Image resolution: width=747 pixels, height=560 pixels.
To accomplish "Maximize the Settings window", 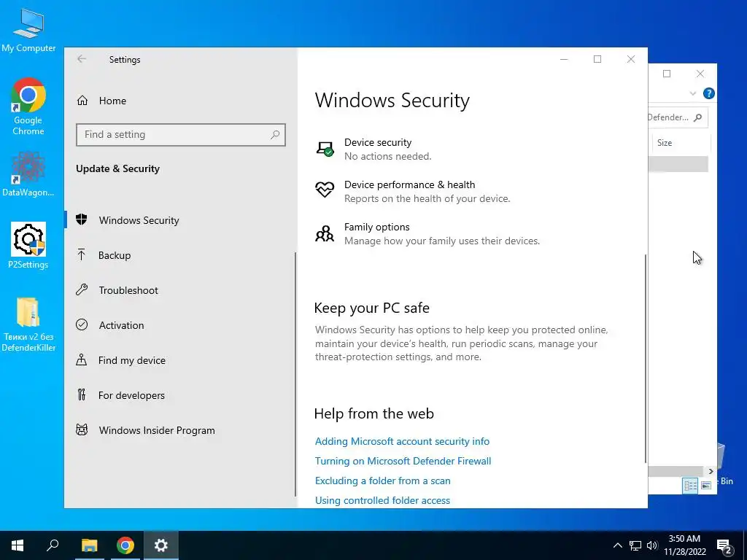I will (x=597, y=59).
